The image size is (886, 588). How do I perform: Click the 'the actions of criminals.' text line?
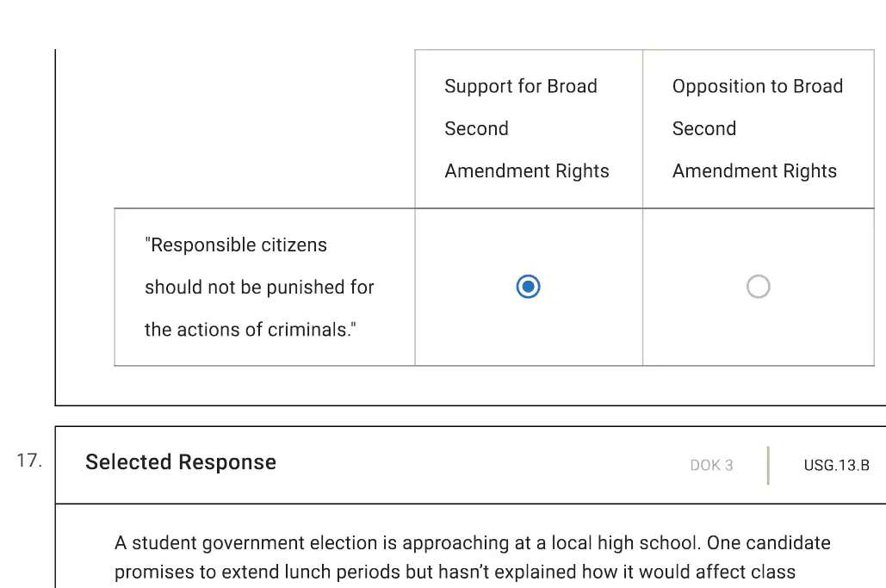251,330
